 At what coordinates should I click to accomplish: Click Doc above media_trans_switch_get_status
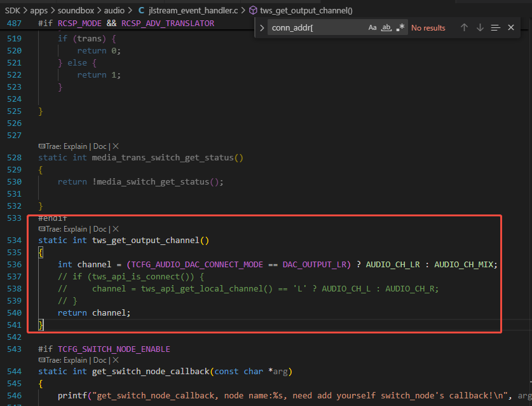point(100,146)
